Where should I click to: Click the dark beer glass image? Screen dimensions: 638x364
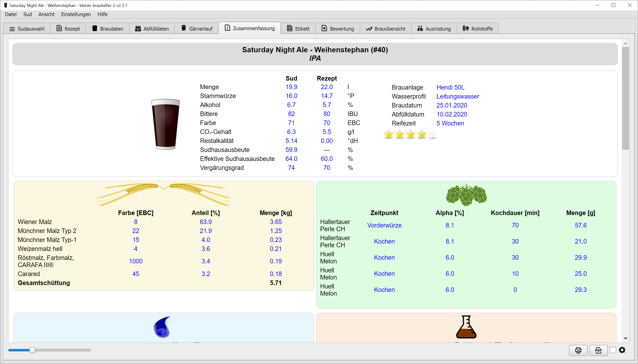[x=166, y=124]
